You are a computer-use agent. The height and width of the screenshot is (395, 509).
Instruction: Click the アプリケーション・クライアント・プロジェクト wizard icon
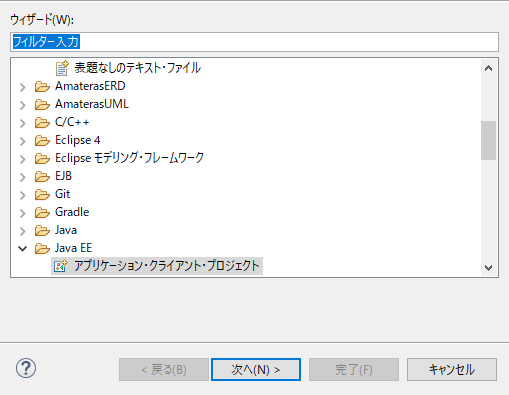pyautogui.click(x=61, y=266)
